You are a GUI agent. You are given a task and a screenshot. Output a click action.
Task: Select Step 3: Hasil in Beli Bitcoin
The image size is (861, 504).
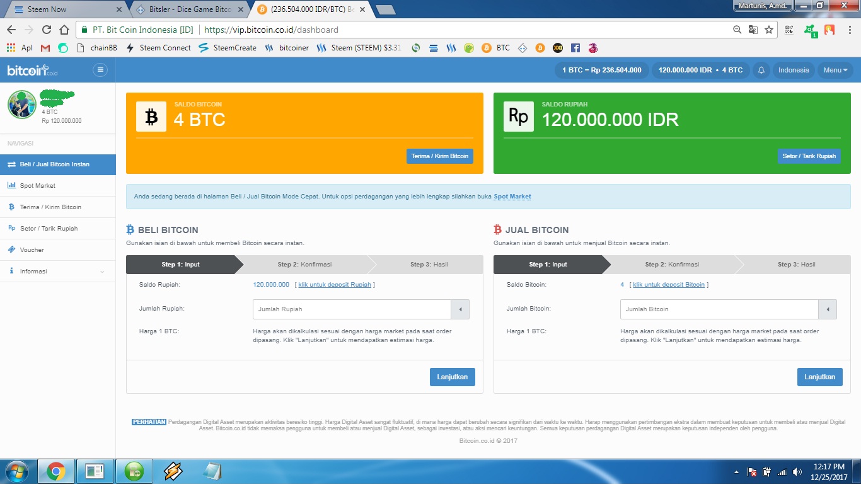(x=429, y=265)
